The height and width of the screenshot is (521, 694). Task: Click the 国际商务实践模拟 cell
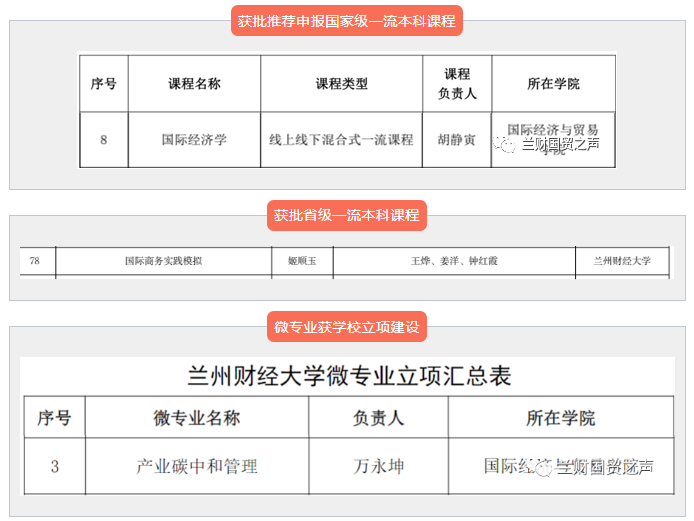[x=163, y=261]
